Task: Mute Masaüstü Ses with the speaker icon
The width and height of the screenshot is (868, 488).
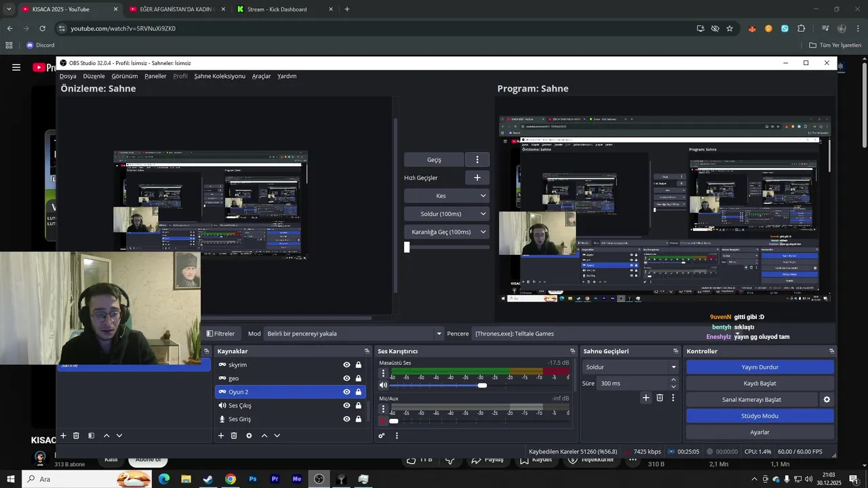Action: click(x=383, y=385)
